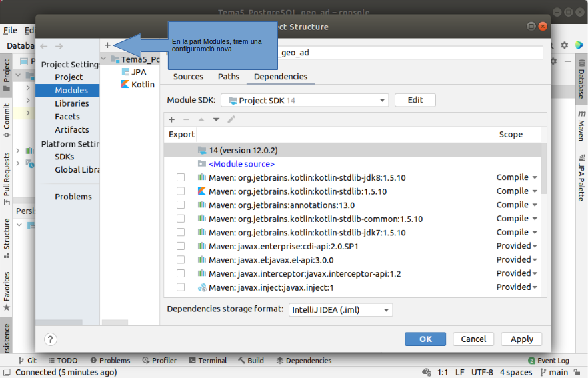The width and height of the screenshot is (588, 378).
Task: Open the Structure tool window
Action: pyautogui.click(x=7, y=239)
